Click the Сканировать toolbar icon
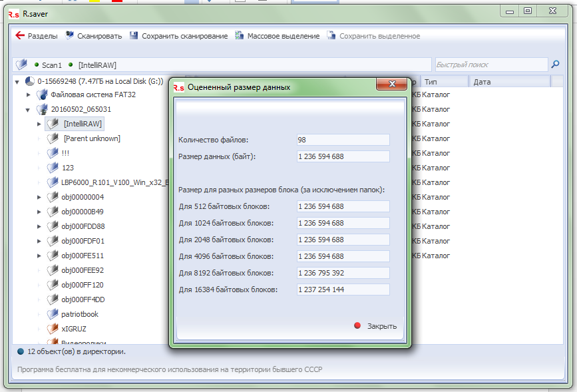The image size is (577, 392). (x=70, y=36)
